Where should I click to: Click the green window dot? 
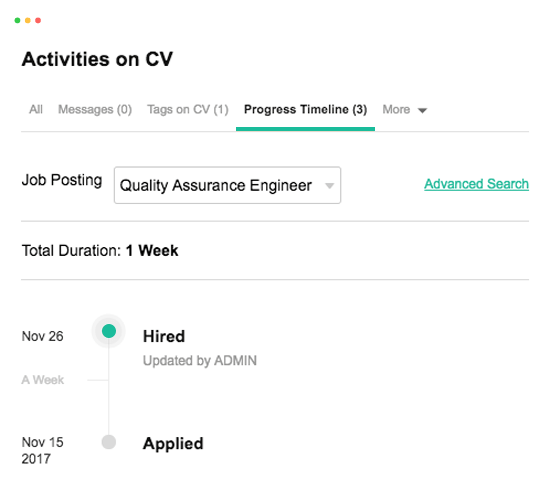pos(17,20)
